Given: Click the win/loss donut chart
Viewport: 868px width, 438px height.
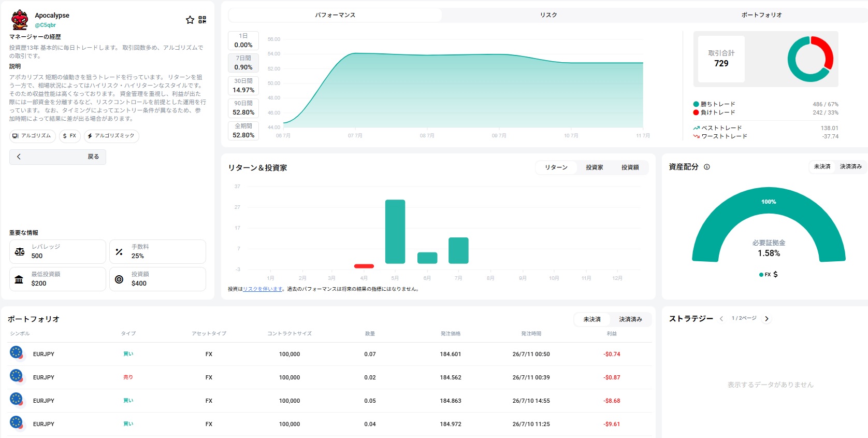Looking at the screenshot, I should [810, 59].
